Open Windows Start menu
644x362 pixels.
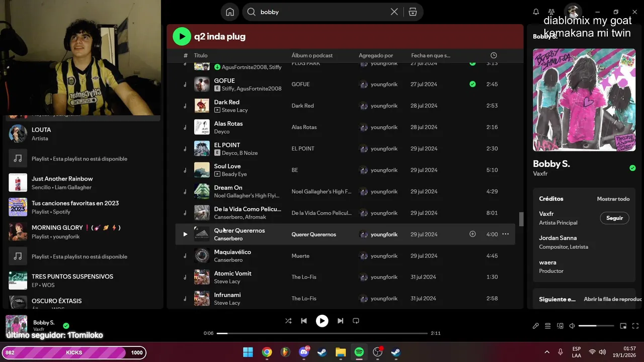tap(248, 352)
